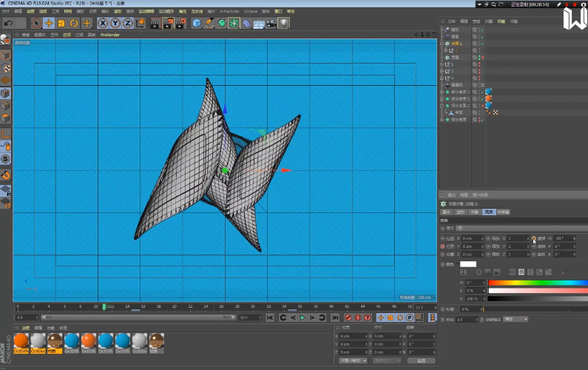Select first orange OctDiff material
588x370 pixels.
(21, 343)
